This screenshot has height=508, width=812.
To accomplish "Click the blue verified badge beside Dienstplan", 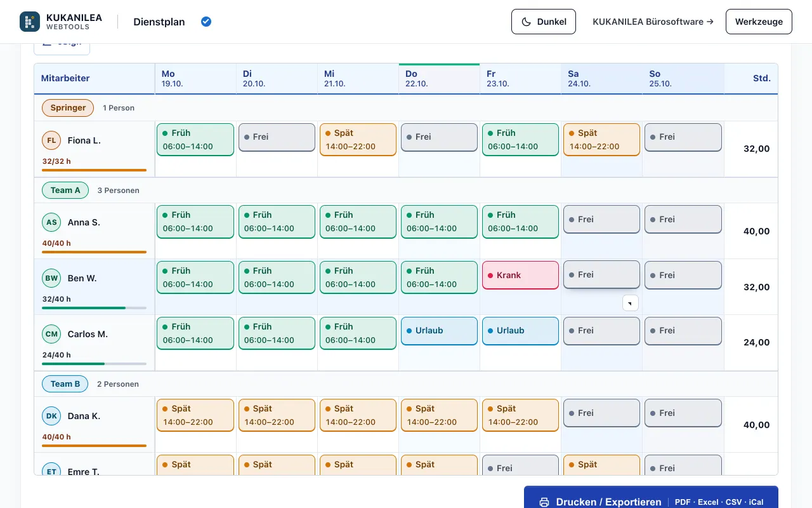I will pyautogui.click(x=206, y=22).
